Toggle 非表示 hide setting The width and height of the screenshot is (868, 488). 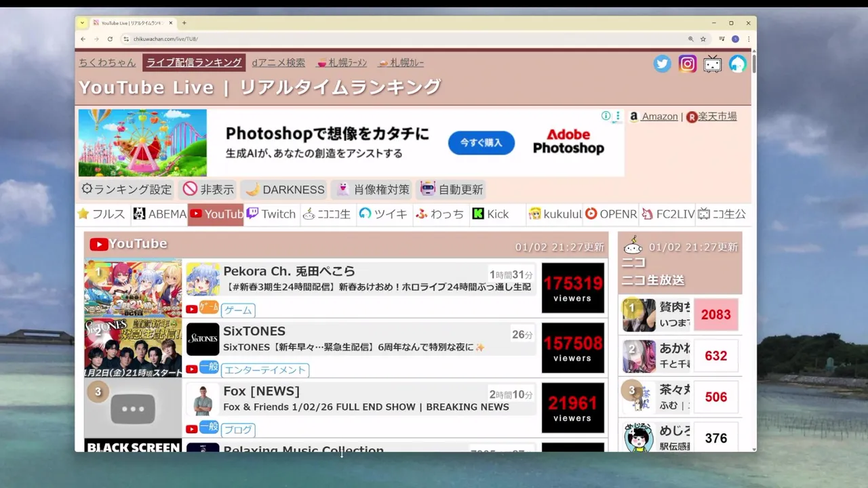coord(209,189)
